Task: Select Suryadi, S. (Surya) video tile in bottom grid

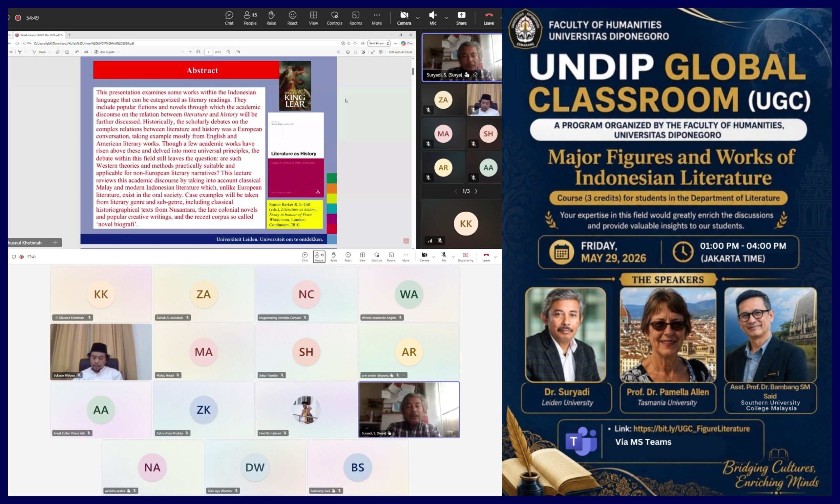Action: click(x=409, y=409)
